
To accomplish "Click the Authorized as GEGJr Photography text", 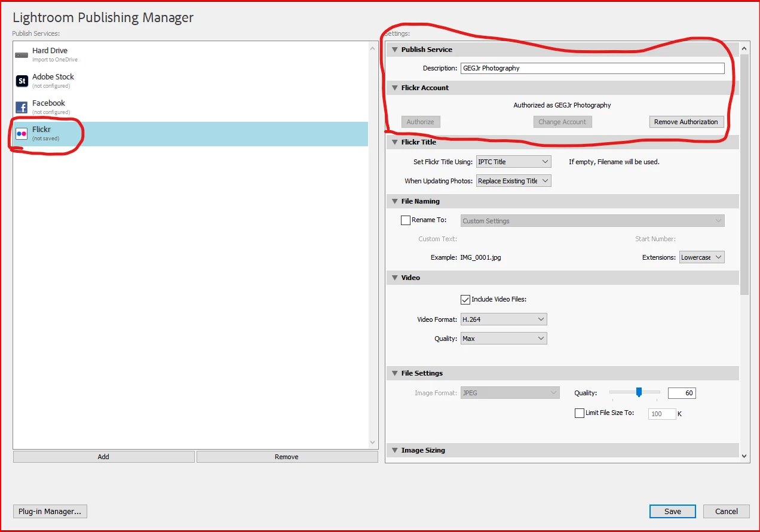I will click(562, 105).
